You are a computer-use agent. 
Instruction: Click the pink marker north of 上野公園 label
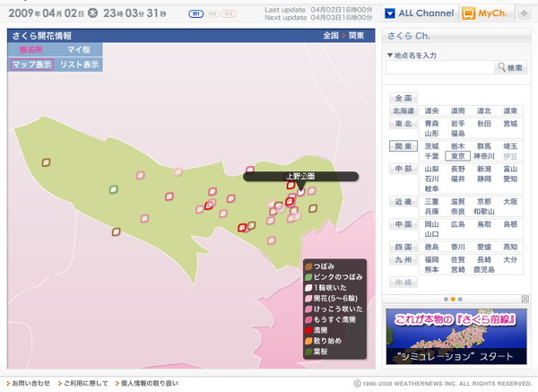click(250, 170)
